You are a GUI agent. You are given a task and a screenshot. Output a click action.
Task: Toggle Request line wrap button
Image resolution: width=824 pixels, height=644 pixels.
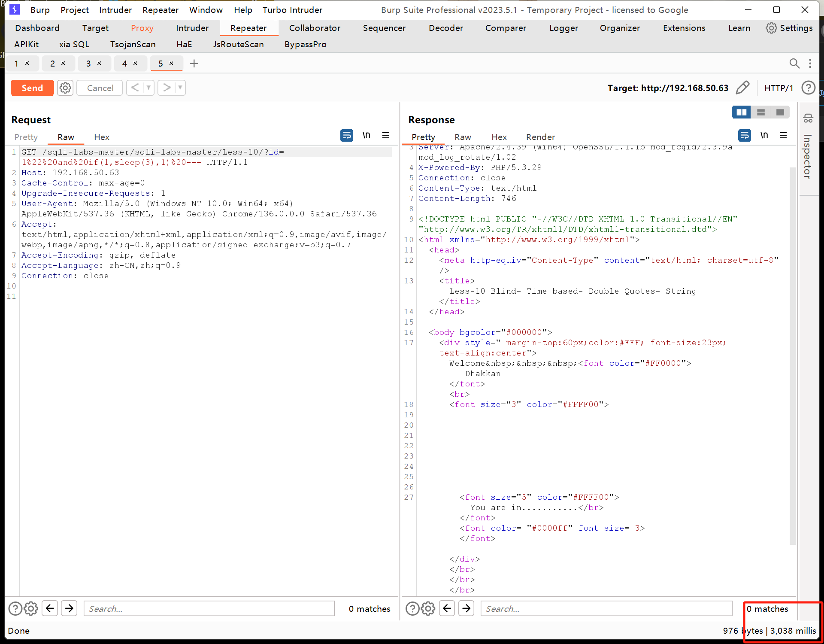[346, 136]
